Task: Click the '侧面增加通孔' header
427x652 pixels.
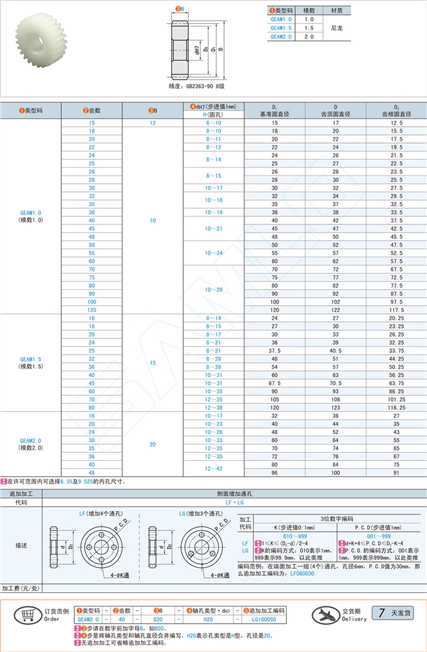Action: [x=234, y=494]
